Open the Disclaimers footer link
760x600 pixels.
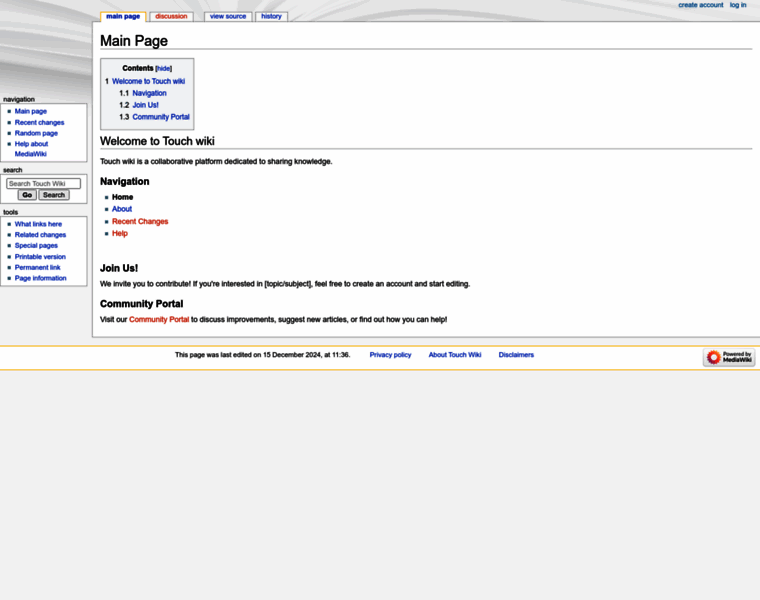coord(516,355)
